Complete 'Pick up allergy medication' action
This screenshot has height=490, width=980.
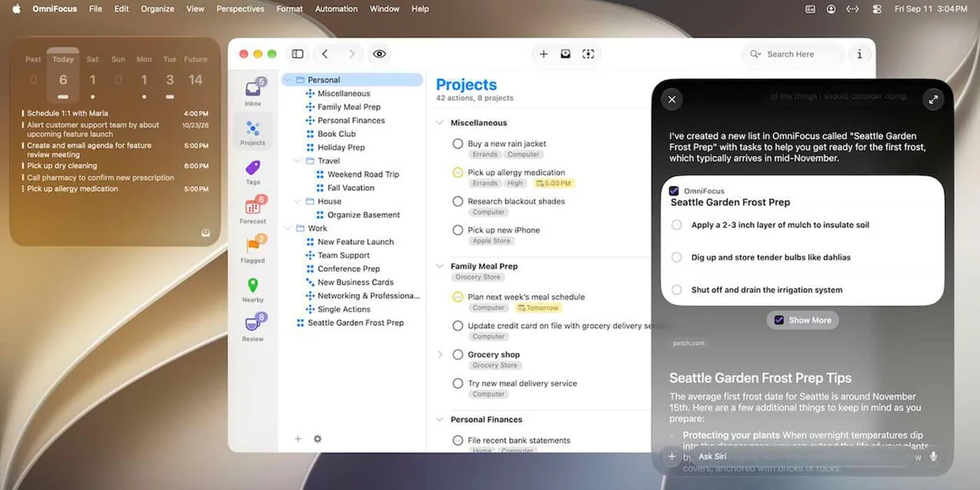[458, 172]
